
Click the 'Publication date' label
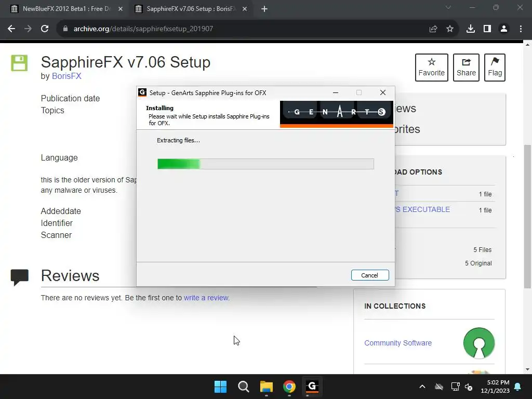70,98
